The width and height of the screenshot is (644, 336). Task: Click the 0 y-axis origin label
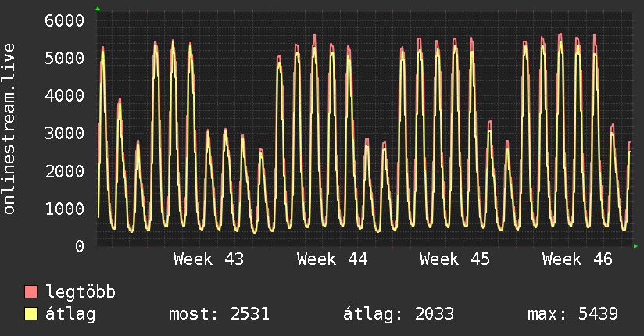[x=79, y=246]
